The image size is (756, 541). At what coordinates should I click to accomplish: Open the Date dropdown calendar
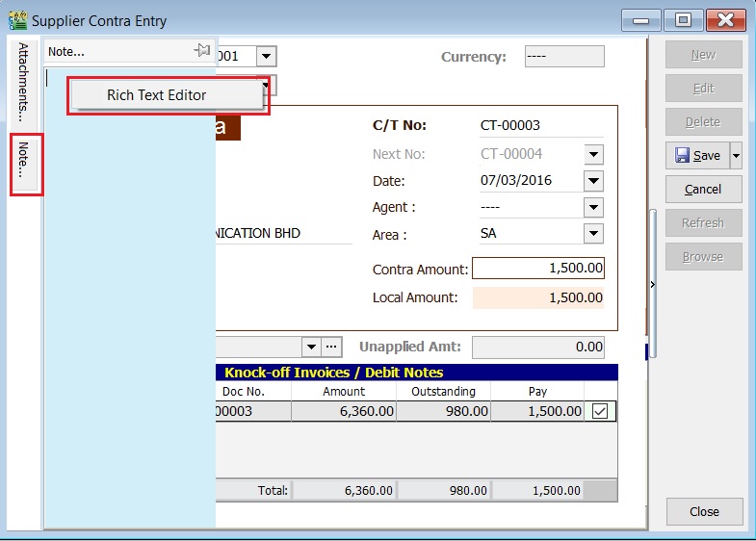tap(593, 181)
